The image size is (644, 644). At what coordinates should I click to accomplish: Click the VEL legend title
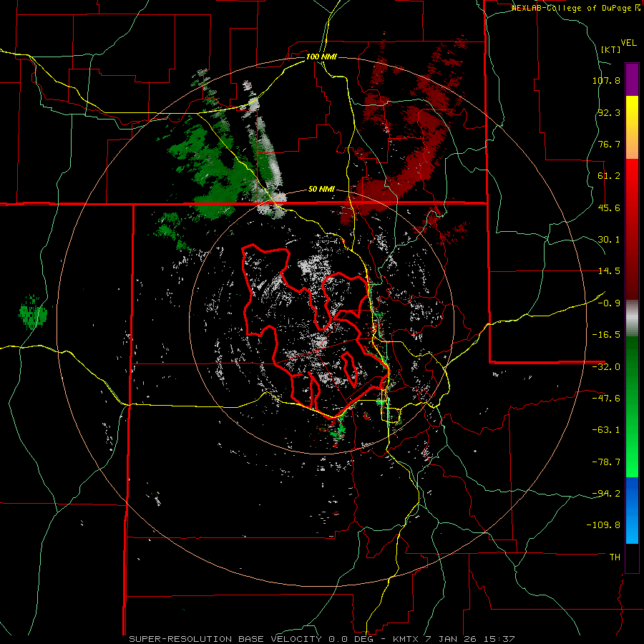(628, 43)
